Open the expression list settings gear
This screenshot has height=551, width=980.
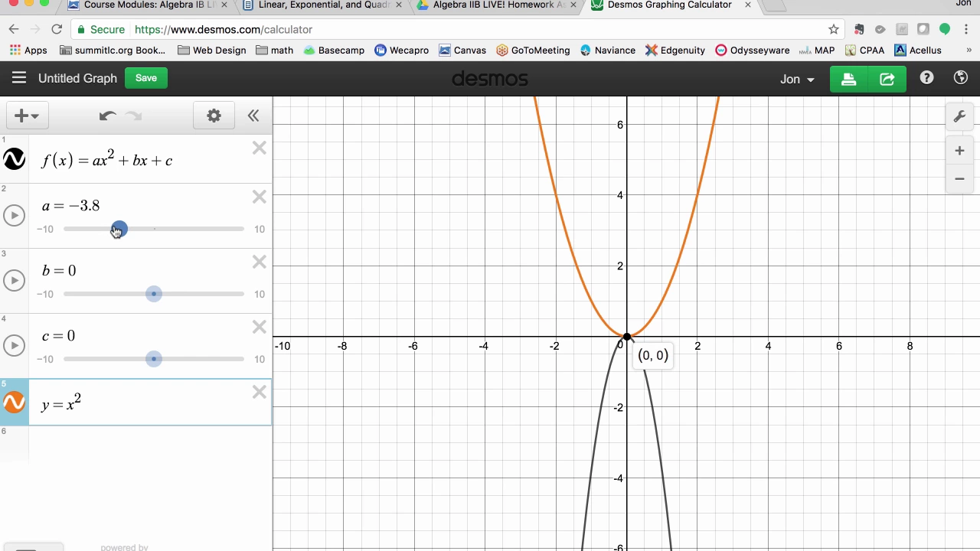click(214, 116)
